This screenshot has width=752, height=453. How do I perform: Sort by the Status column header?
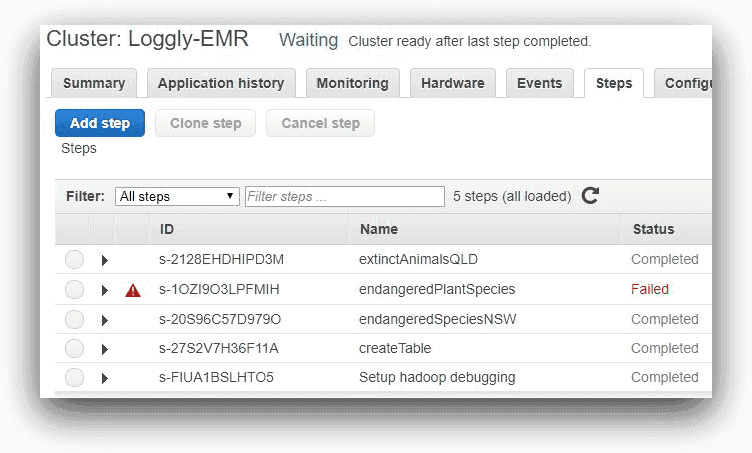[653, 229]
